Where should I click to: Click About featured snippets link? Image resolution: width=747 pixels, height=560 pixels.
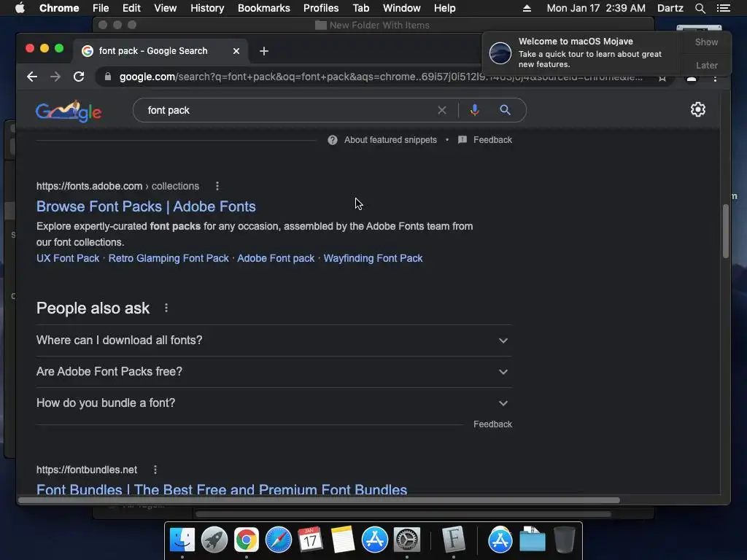(390, 140)
